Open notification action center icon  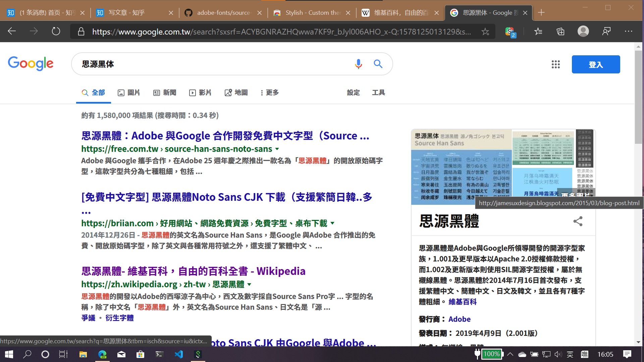pos(627,354)
